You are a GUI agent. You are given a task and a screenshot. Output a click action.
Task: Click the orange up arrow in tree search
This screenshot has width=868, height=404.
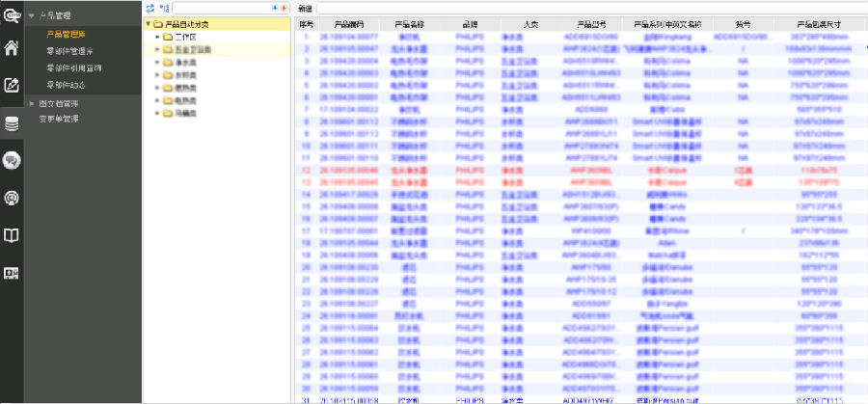click(284, 8)
